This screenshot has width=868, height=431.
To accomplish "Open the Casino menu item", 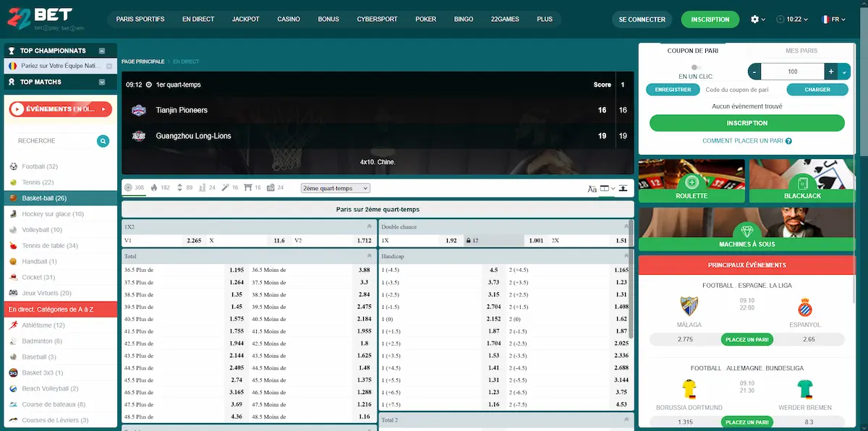I will coord(289,20).
